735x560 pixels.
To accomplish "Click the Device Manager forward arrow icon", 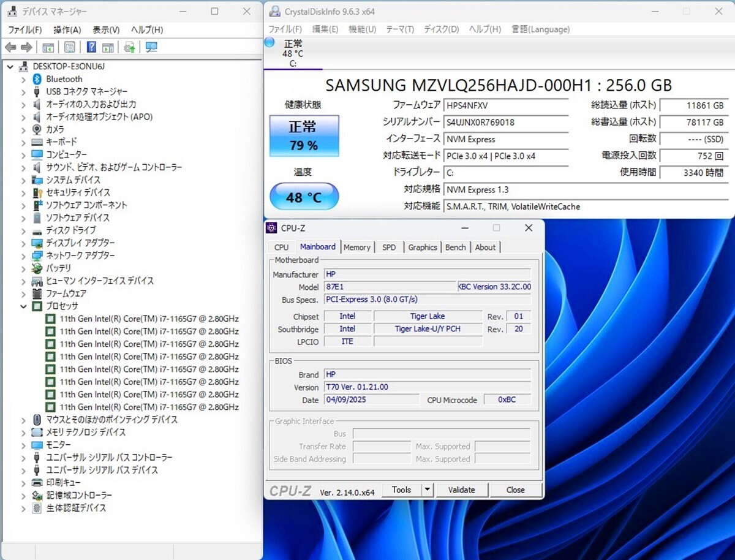I will click(x=26, y=47).
